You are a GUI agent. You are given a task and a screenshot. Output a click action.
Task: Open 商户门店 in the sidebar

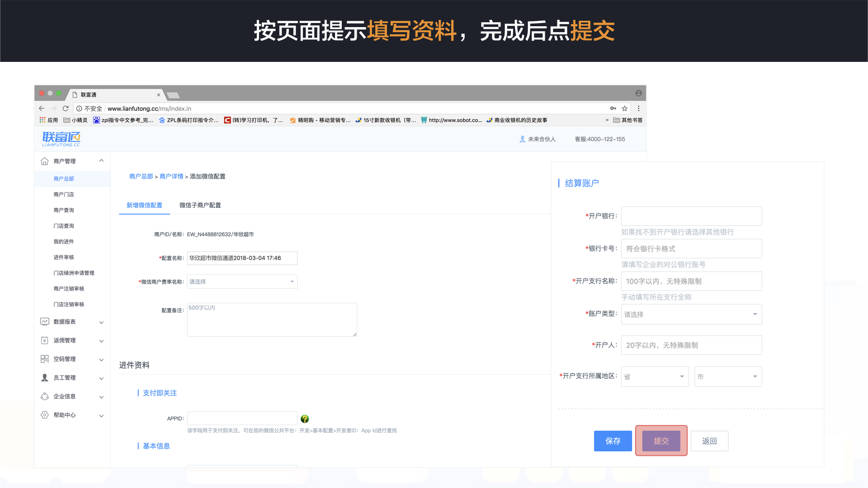(64, 194)
